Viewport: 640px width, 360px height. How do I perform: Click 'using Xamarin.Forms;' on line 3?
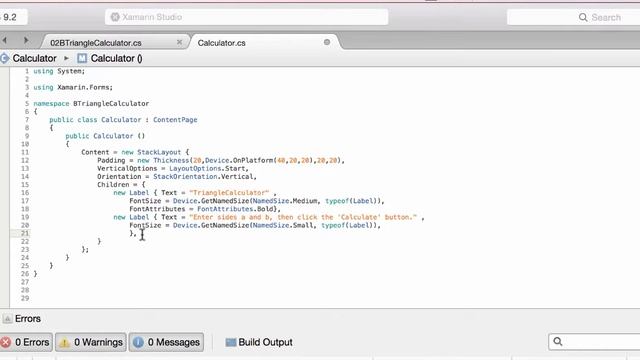click(x=73, y=87)
